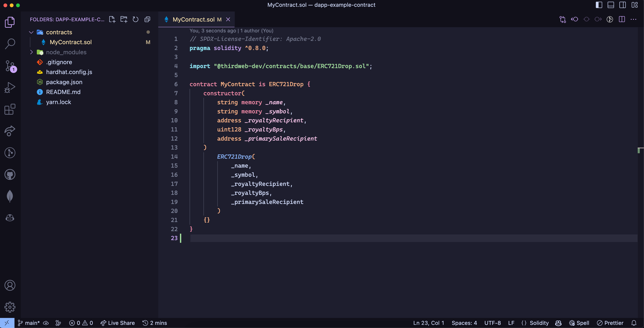This screenshot has width=644, height=328.
Task: Toggle the secondary side bar layout button
Action: (x=622, y=5)
